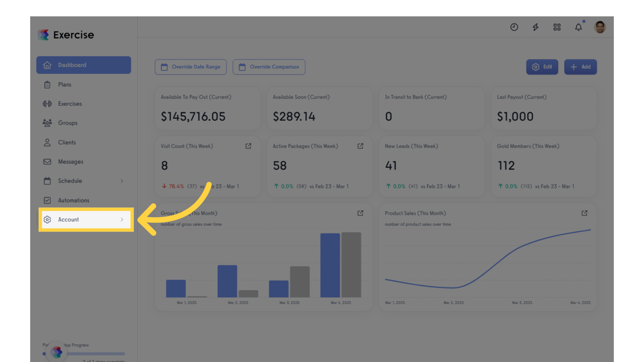Expand the Schedule submenu chevron
The image size is (644, 362).
click(122, 181)
